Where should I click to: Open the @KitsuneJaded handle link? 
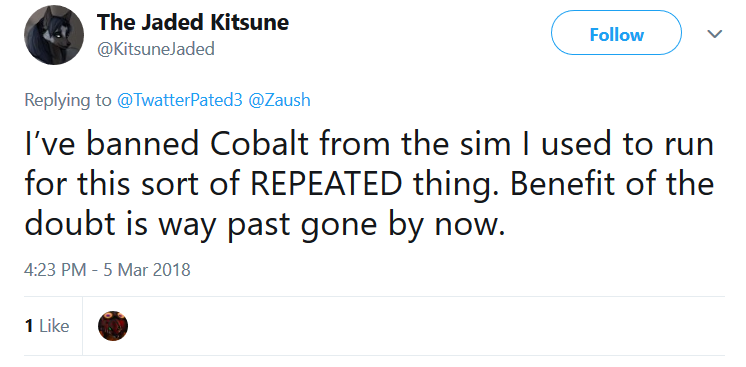[156, 49]
